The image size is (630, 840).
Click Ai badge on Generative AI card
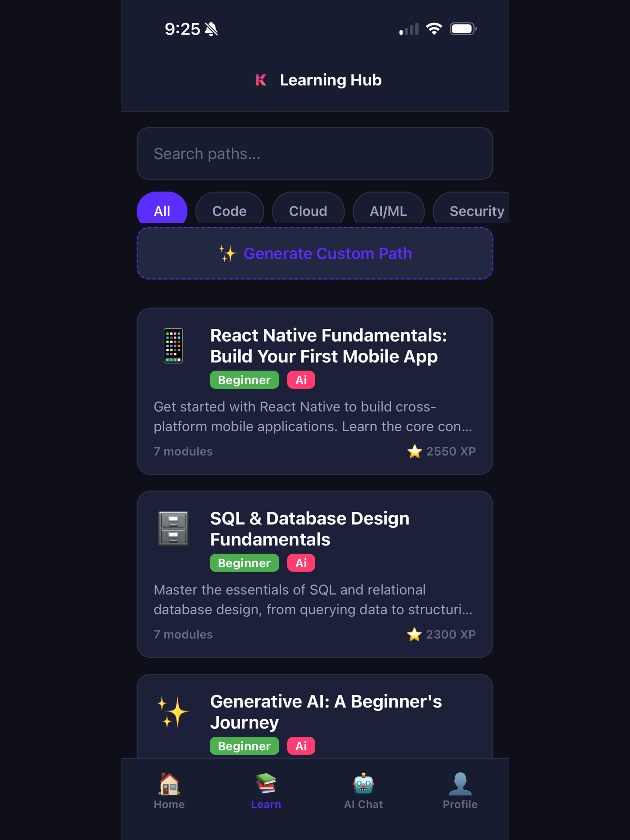tap(301, 746)
